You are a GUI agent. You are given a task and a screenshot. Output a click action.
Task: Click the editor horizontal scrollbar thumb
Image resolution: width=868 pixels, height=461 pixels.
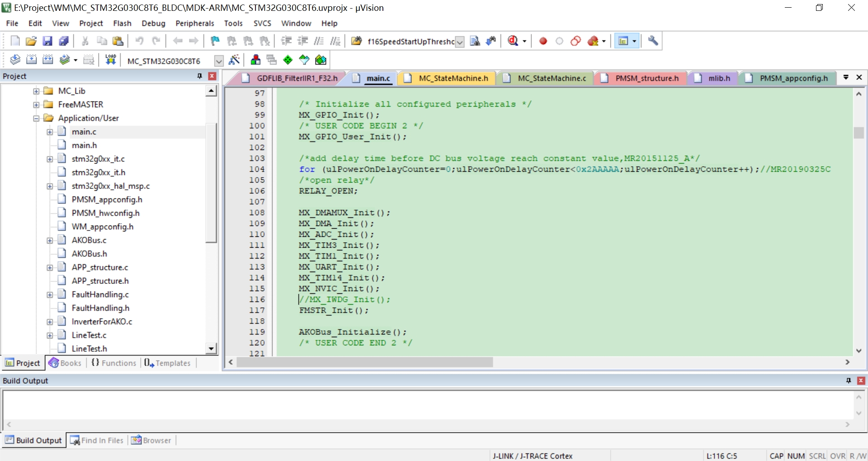(x=365, y=362)
